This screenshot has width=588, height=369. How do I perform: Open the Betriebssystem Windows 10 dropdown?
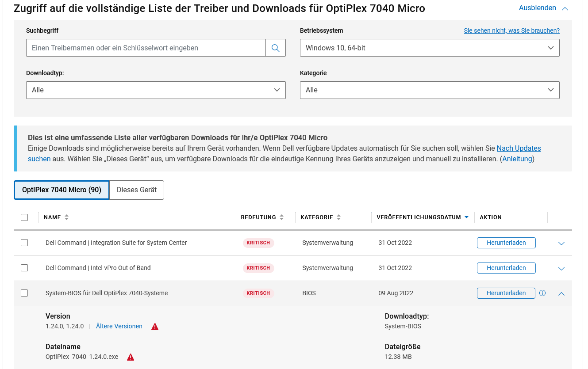pos(430,48)
